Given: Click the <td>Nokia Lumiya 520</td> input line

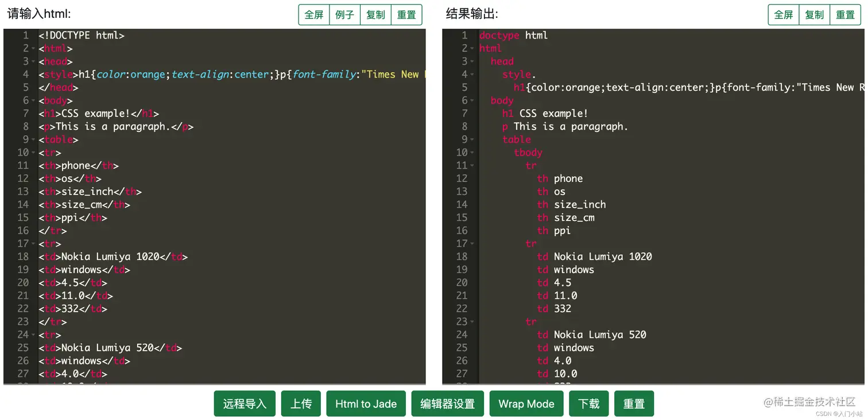Looking at the screenshot, I should 110,348.
